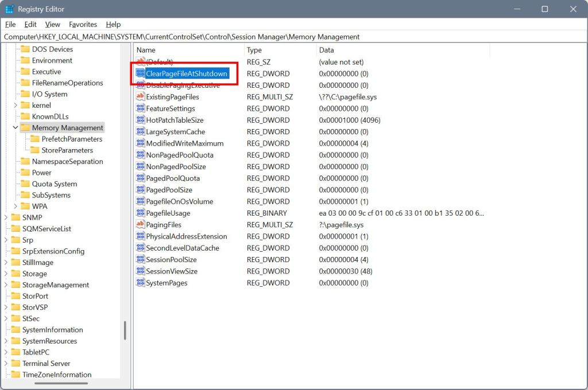Click the NonPagedPoolQuota DWORD icon
588x390 pixels.
(x=140, y=155)
